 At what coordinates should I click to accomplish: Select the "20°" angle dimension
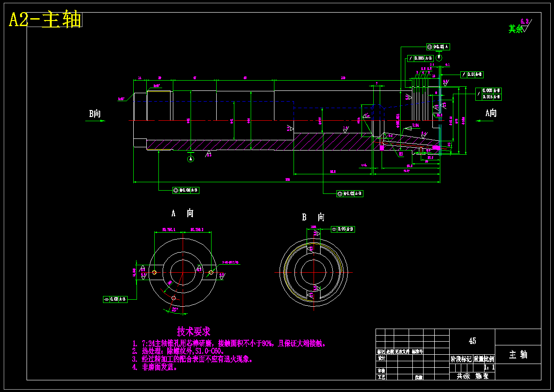[174, 309]
